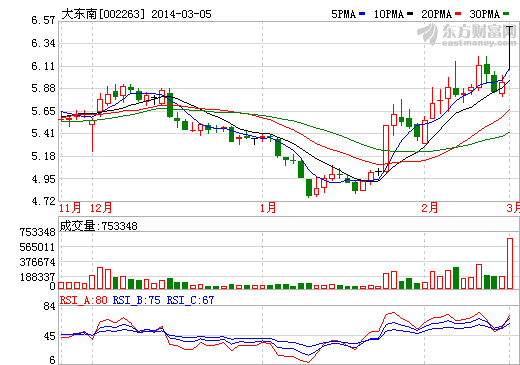Click the 30PMA legend text
The height and width of the screenshot is (365, 520).
[485, 14]
